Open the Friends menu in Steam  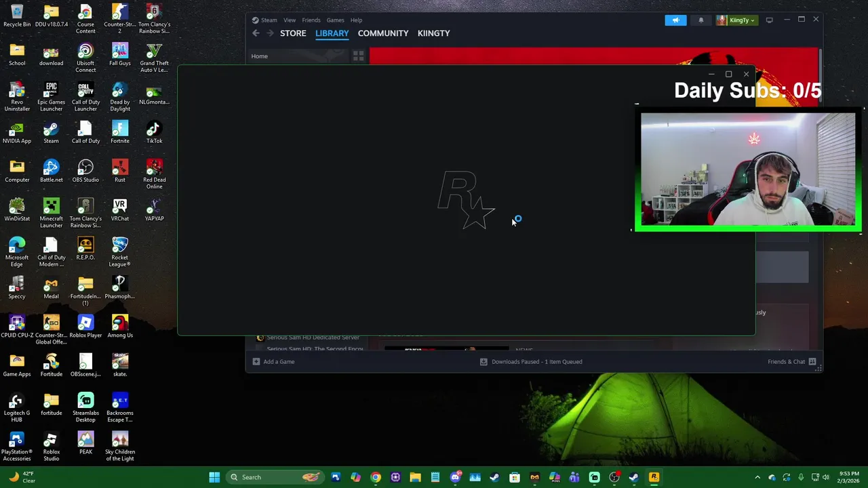point(311,20)
